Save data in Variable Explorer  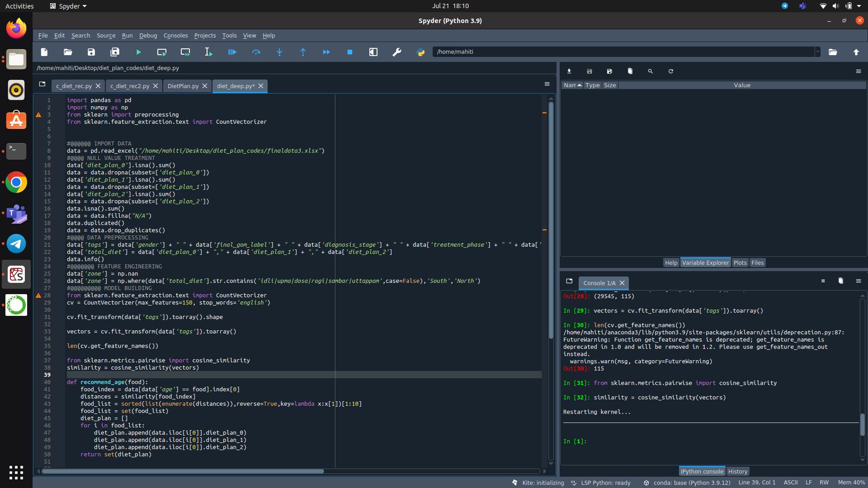(x=590, y=71)
